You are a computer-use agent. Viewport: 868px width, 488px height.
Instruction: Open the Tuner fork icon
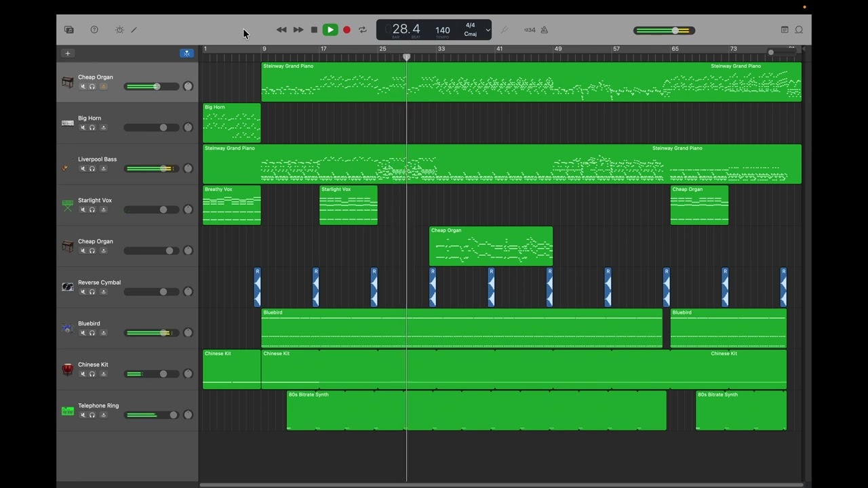[504, 30]
